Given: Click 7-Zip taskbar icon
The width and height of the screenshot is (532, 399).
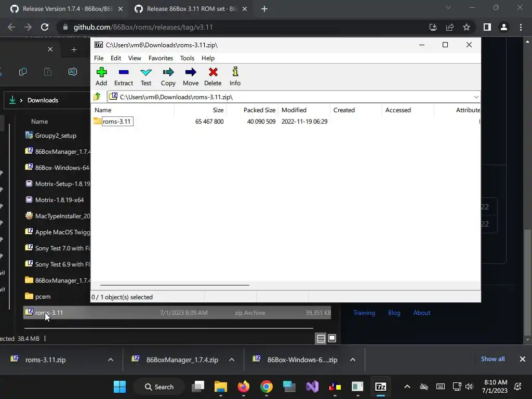Looking at the screenshot, I should 381,387.
